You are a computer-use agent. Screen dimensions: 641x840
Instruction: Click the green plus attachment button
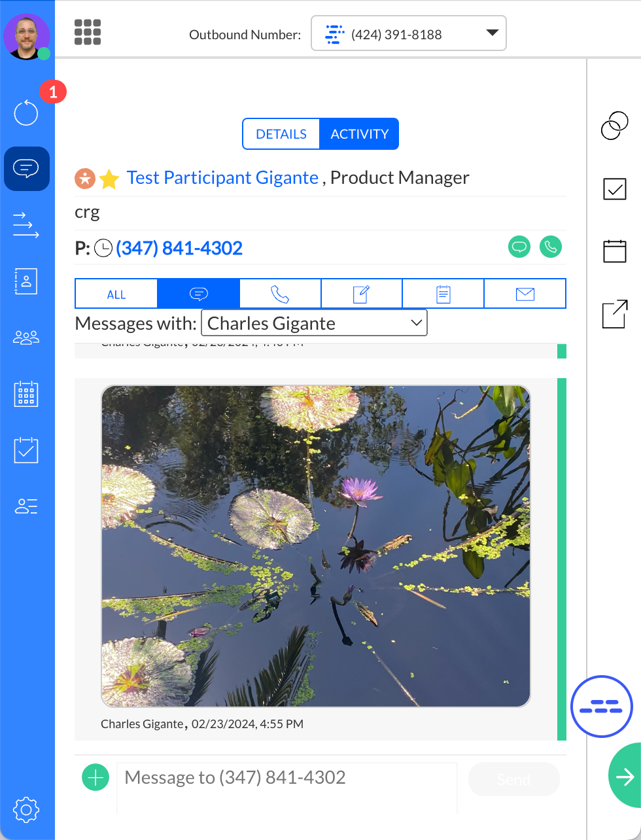click(x=95, y=777)
